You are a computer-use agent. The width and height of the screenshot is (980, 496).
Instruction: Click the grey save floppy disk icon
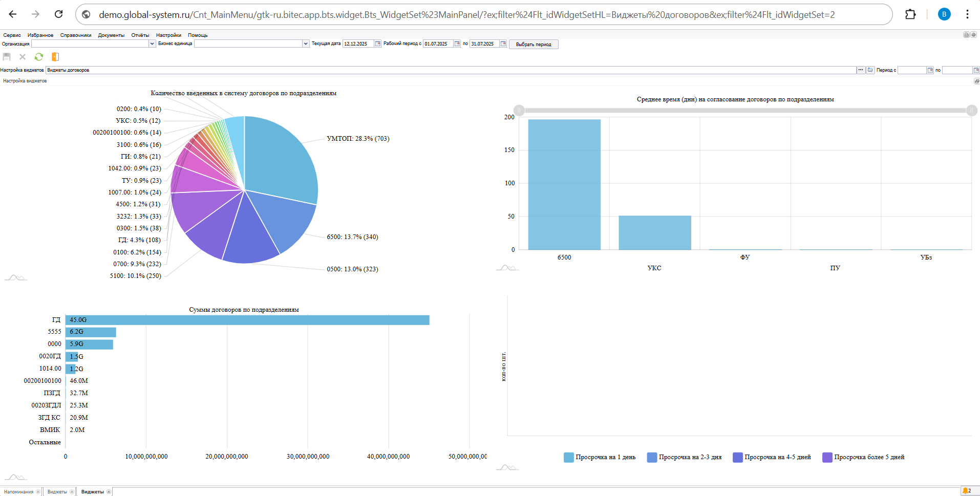click(x=7, y=57)
